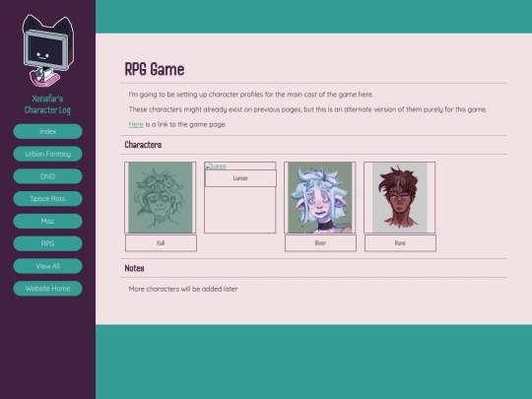Follow the 'Here' game page link
Viewport: 532px width, 399px height.
136,124
